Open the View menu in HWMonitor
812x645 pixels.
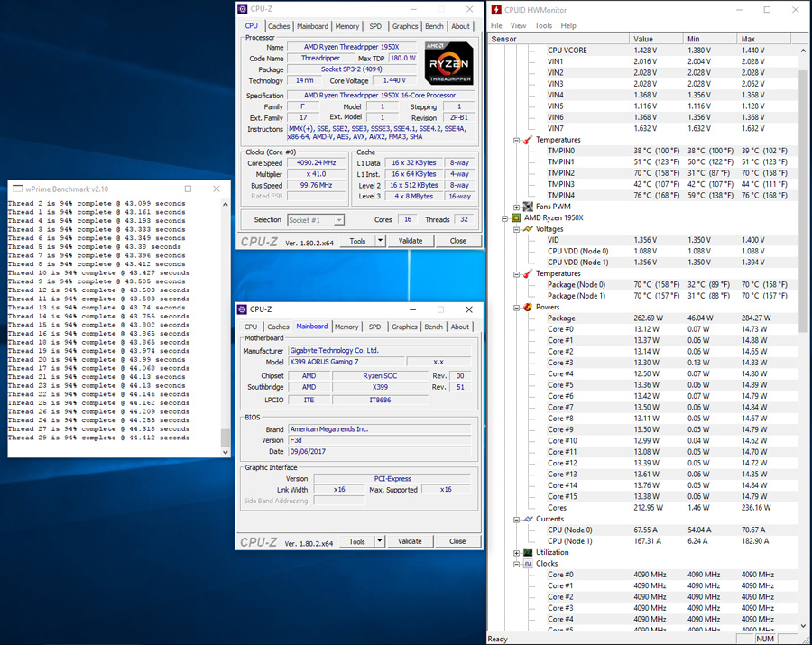518,25
